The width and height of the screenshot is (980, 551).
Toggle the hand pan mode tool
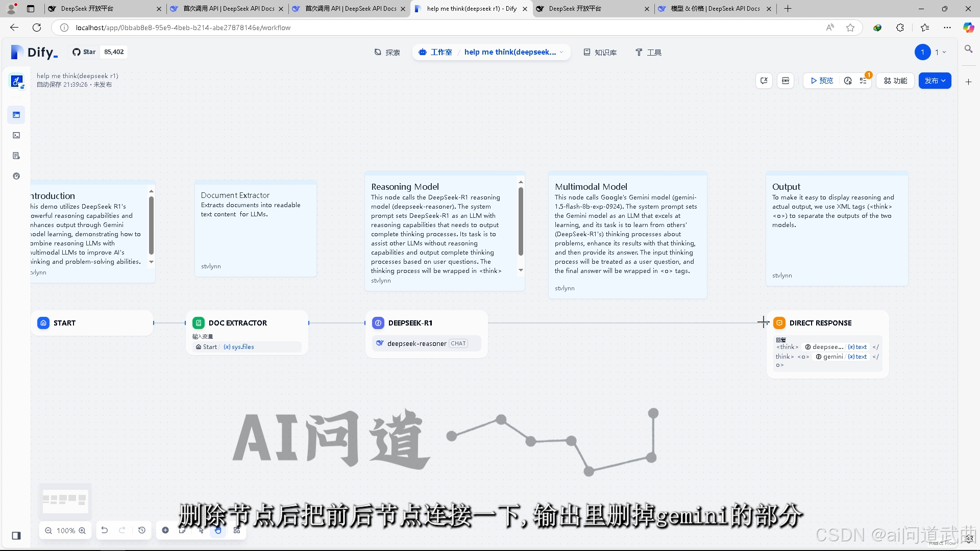[x=218, y=531]
